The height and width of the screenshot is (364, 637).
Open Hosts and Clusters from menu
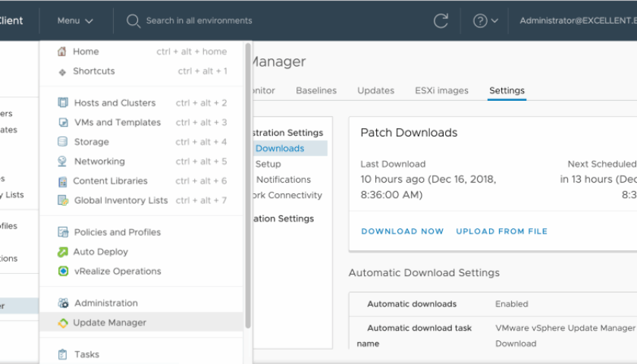point(142,103)
